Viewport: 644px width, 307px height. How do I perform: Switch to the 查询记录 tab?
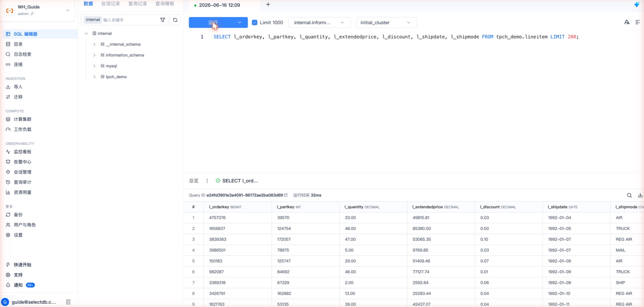tap(138, 4)
